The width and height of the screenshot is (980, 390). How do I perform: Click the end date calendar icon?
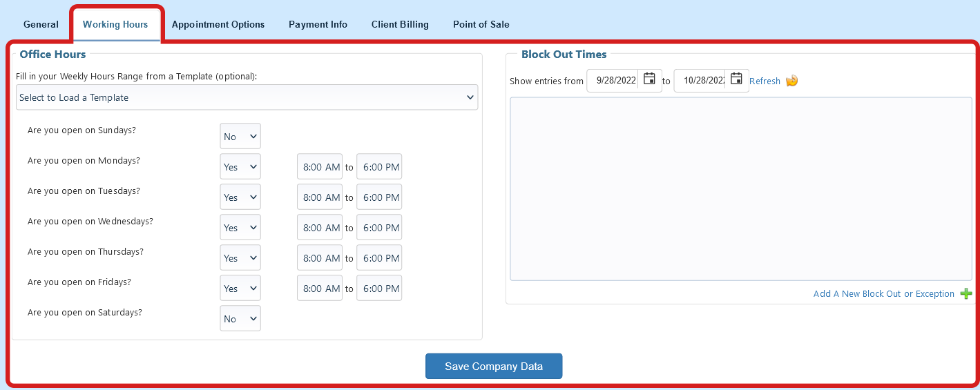[x=736, y=79]
